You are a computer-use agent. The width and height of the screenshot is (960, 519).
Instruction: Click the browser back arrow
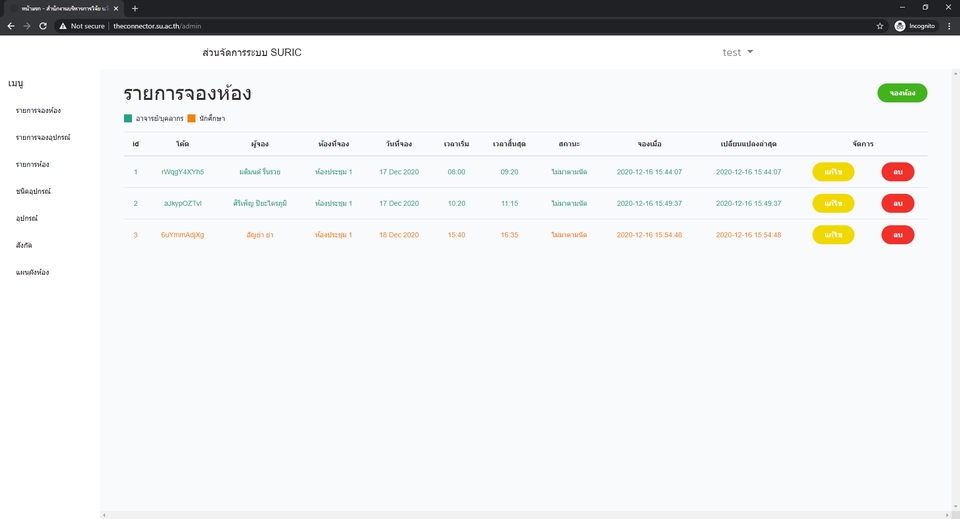(x=10, y=26)
